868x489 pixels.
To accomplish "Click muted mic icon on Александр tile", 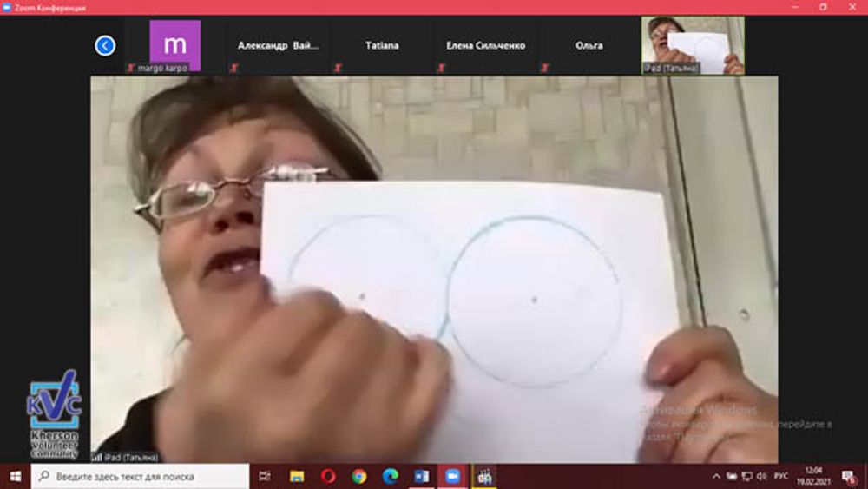I will tap(234, 68).
